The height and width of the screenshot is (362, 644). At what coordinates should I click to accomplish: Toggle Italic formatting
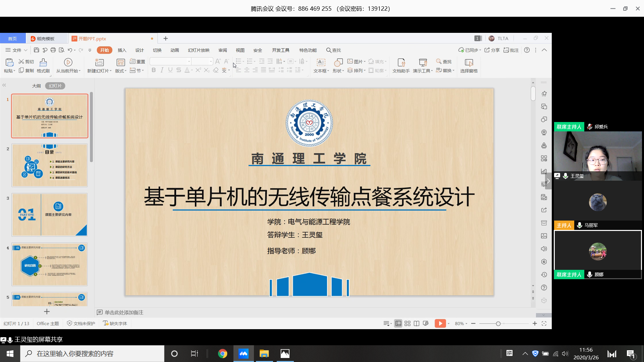(162, 70)
